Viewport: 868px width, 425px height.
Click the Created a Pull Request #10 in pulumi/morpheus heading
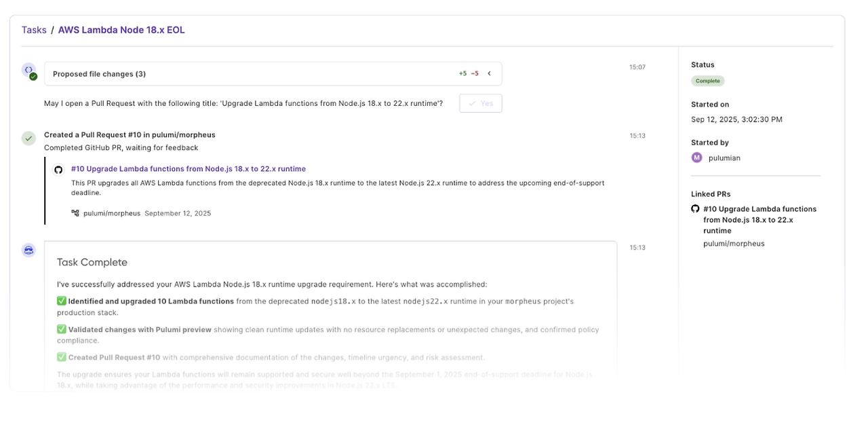(130, 135)
